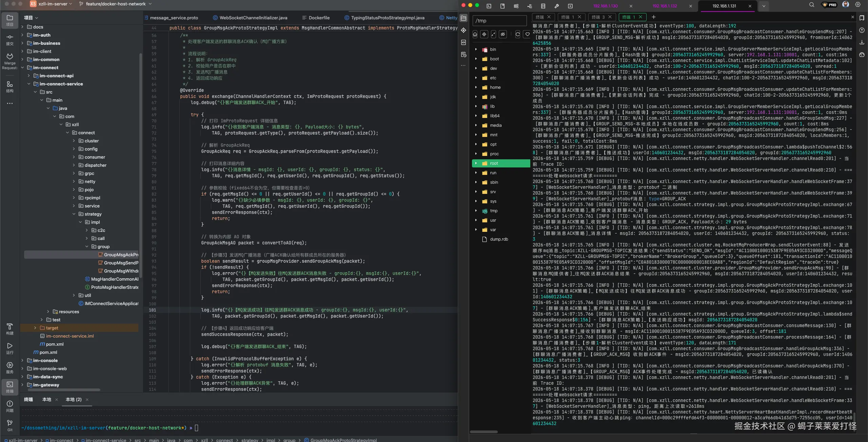Refresh the remote file list
868x442 pixels.
pos(518,34)
